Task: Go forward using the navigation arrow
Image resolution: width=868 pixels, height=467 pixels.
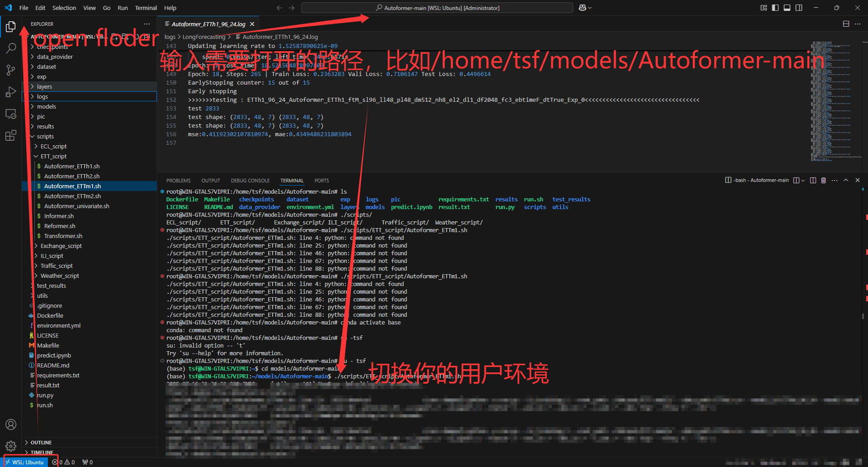Action: [x=291, y=8]
